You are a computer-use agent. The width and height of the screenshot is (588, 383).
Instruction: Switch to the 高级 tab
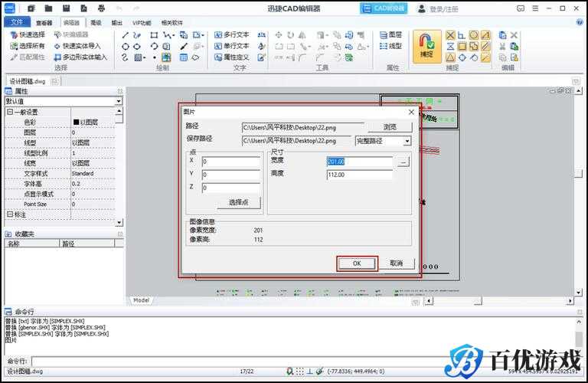[x=96, y=23]
